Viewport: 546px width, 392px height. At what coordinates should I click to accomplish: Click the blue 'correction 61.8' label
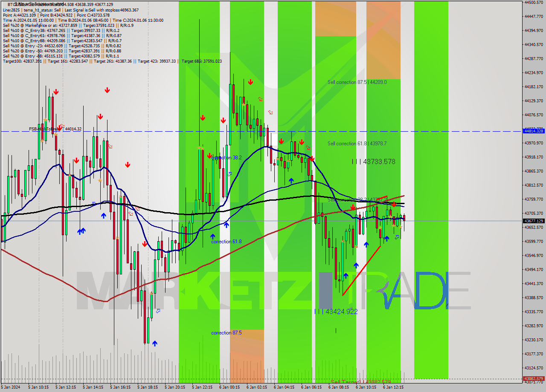pyautogui.click(x=227, y=242)
